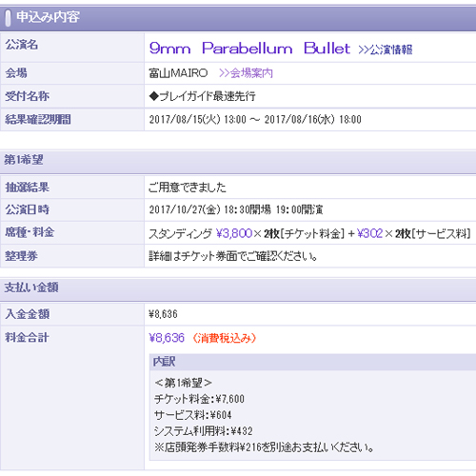Select the lottery result ご用意できました
476x476 pixels.
tap(188, 188)
